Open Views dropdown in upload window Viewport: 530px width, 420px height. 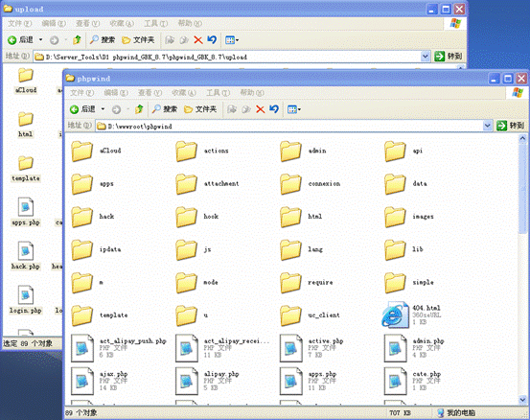[232, 40]
